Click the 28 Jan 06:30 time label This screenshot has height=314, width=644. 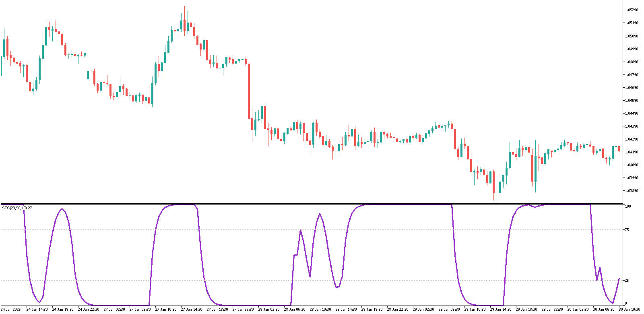click(x=295, y=310)
